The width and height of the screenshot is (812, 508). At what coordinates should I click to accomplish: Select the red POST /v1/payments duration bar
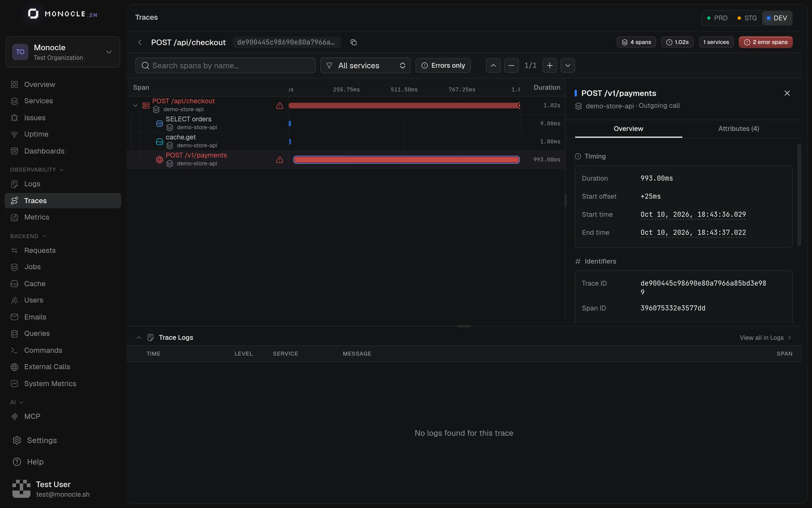point(406,159)
